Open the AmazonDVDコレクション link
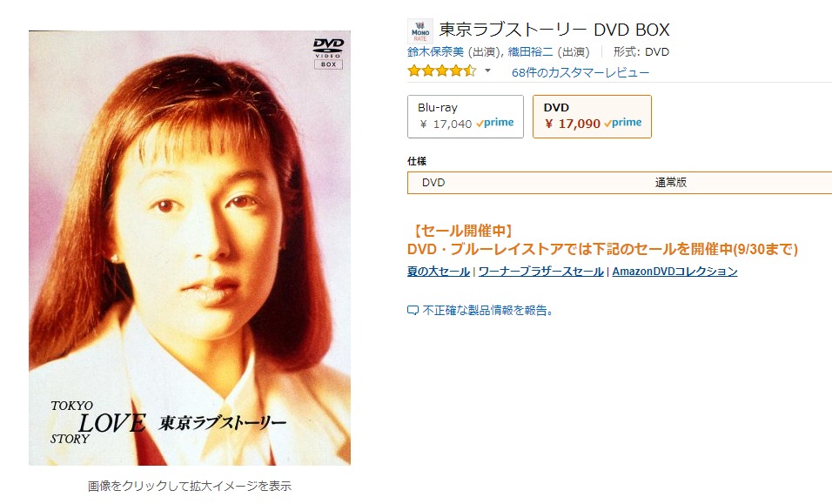This screenshot has height=504, width=832. 675,271
